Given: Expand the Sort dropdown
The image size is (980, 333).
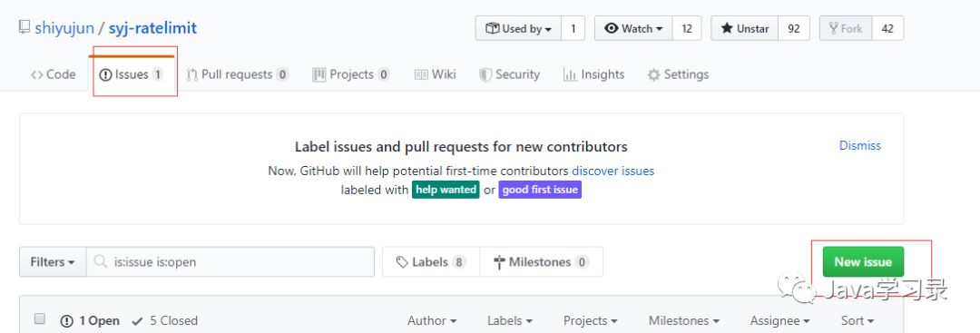Looking at the screenshot, I should pos(857,320).
